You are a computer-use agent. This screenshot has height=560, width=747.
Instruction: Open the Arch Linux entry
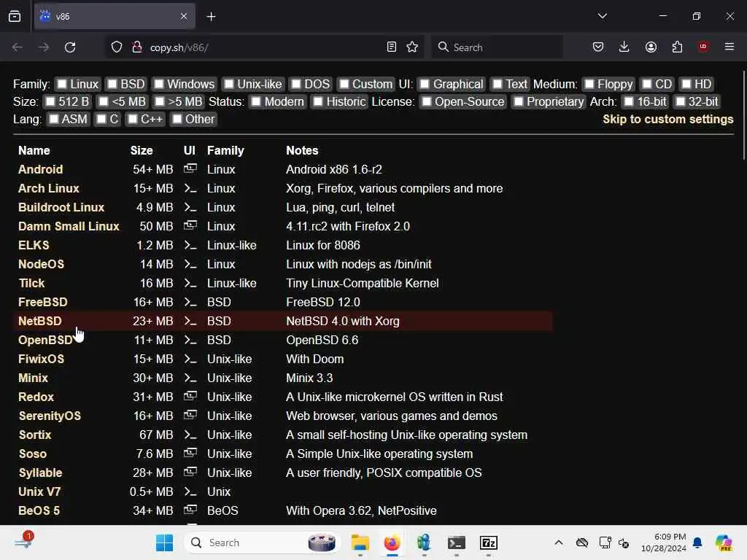coord(49,188)
